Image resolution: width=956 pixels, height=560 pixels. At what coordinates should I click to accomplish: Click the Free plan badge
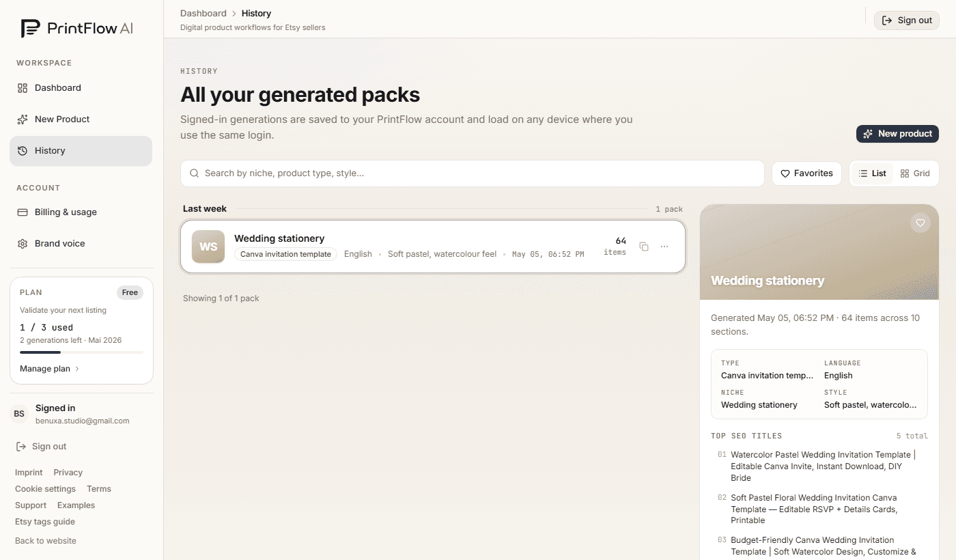click(130, 292)
